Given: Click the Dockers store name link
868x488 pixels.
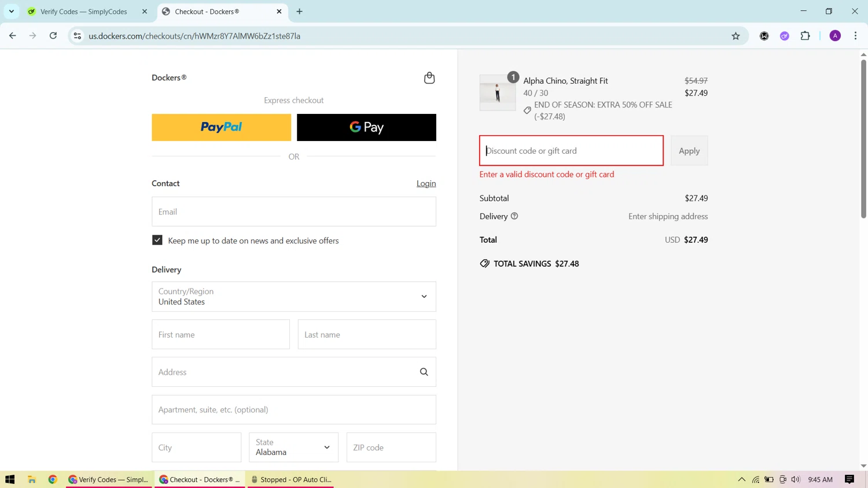Looking at the screenshot, I should [x=169, y=77].
